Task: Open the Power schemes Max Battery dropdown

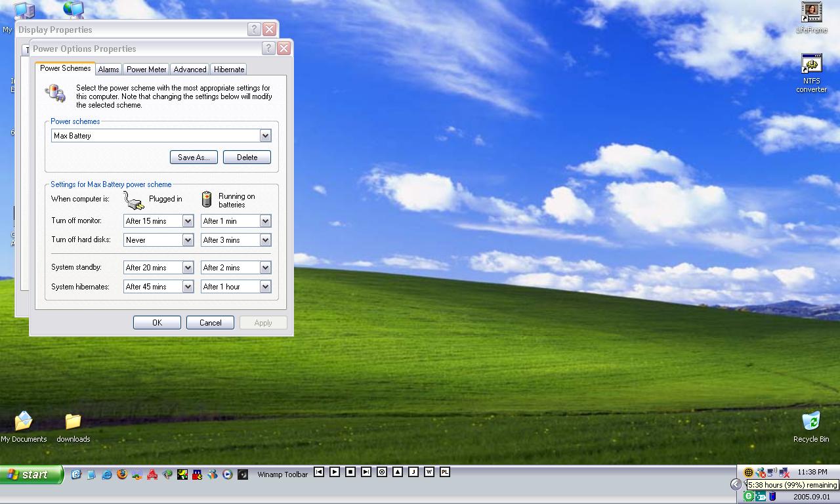Action: [265, 136]
